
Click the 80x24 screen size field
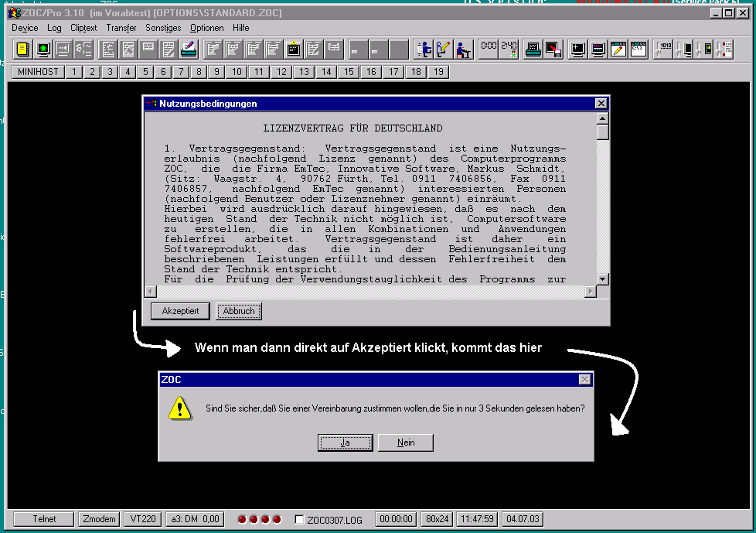point(437,519)
